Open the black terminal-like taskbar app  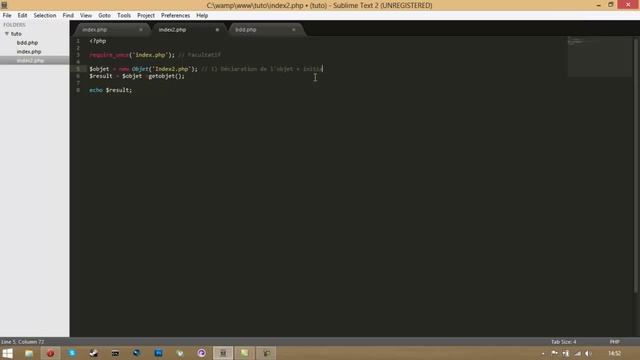tap(115, 353)
